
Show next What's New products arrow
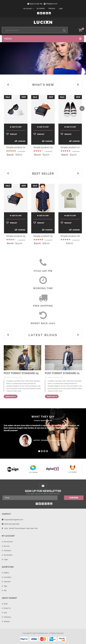78,85
